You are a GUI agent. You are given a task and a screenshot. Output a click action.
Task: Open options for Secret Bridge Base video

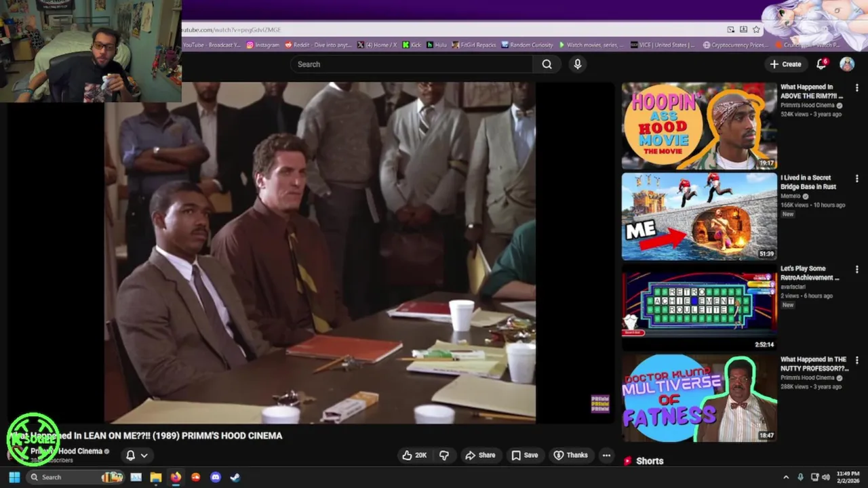coord(857,179)
